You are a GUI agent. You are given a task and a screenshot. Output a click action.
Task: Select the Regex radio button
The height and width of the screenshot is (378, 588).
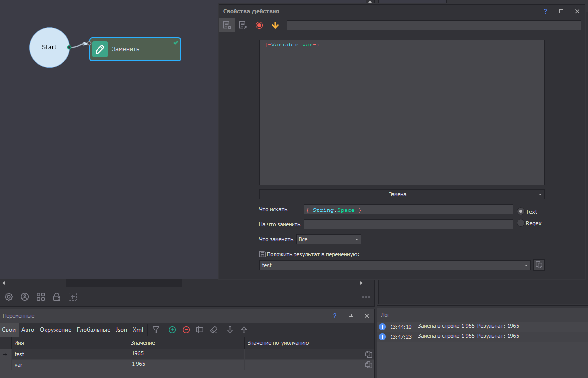(x=521, y=223)
